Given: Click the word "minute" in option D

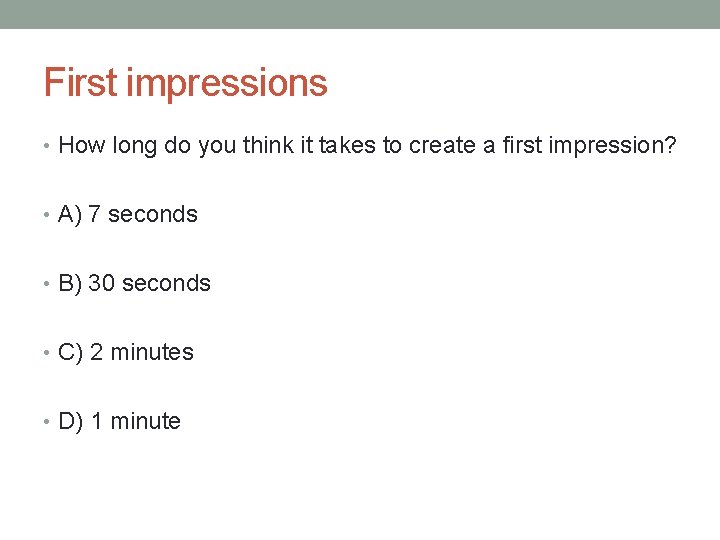Looking at the screenshot, I should (146, 421).
